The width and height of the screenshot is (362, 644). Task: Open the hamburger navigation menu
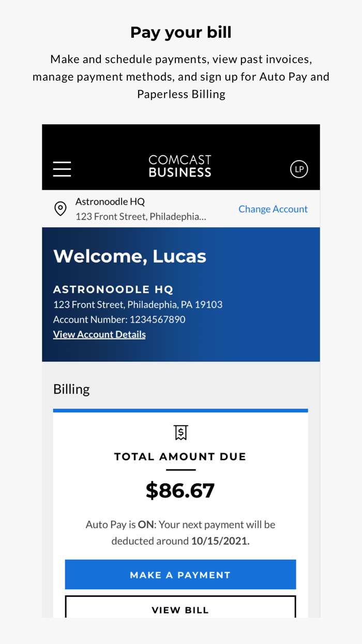62,169
